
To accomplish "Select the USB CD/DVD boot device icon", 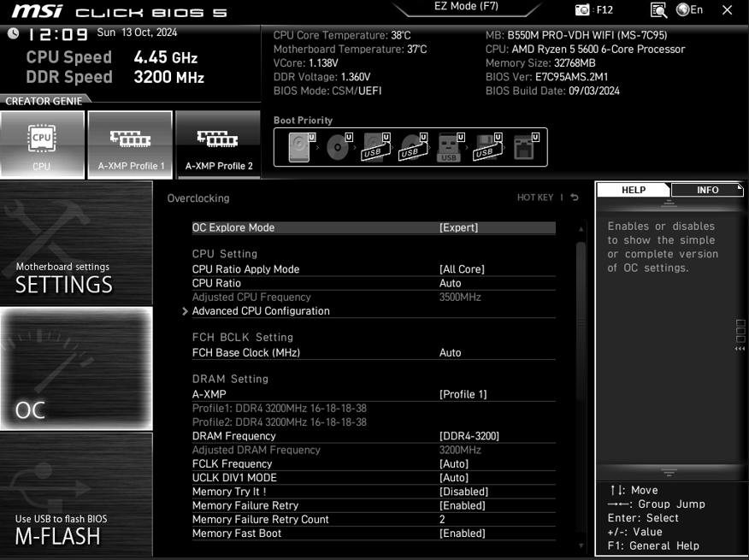I will click(x=413, y=147).
